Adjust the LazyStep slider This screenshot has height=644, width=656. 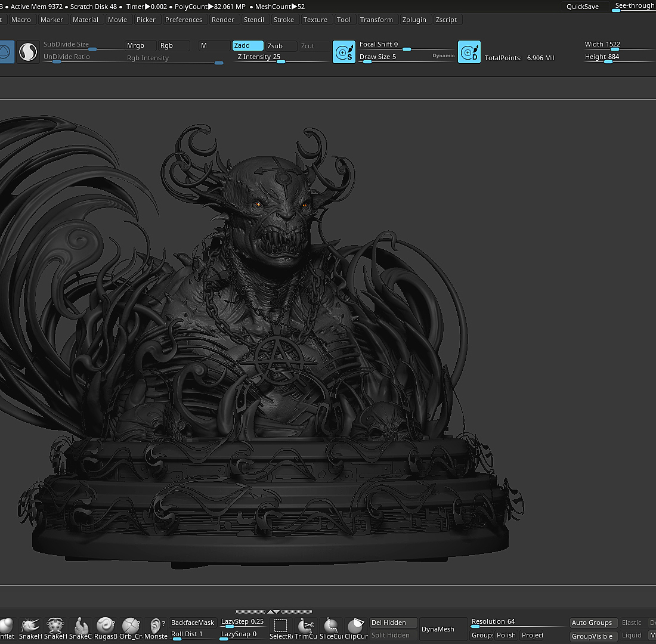tap(243, 623)
